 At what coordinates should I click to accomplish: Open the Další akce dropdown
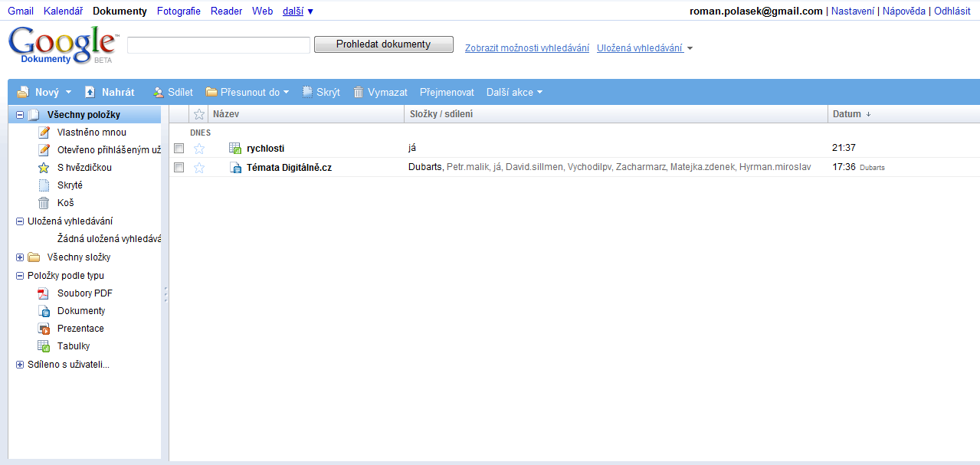coord(539,92)
